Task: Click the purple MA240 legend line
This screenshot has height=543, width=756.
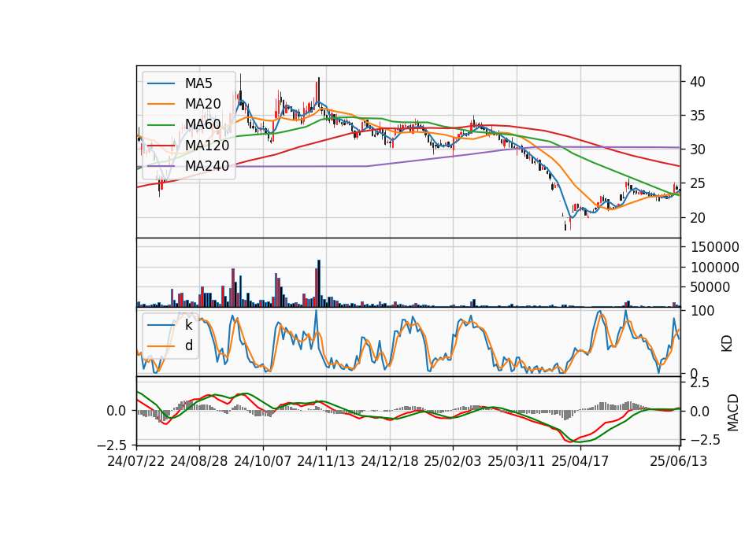Action: 161,166
